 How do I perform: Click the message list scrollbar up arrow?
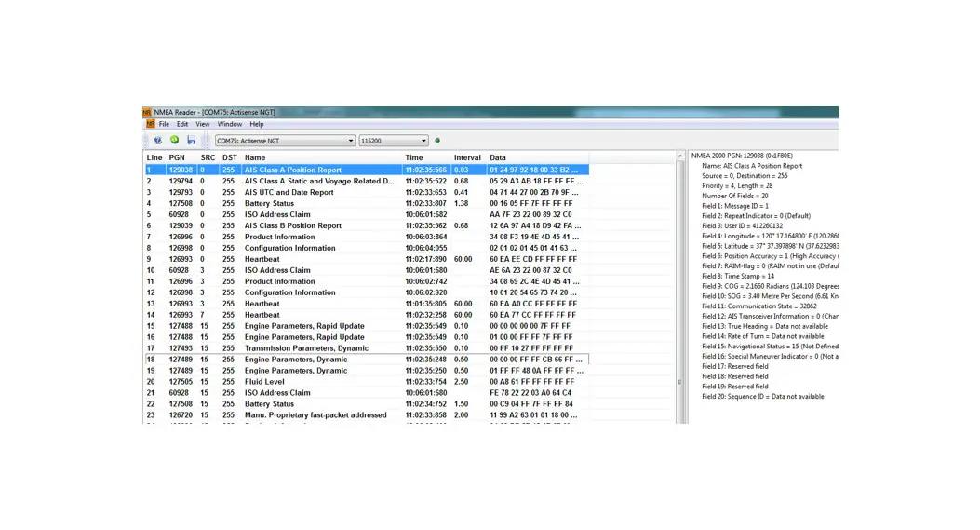pyautogui.click(x=680, y=156)
